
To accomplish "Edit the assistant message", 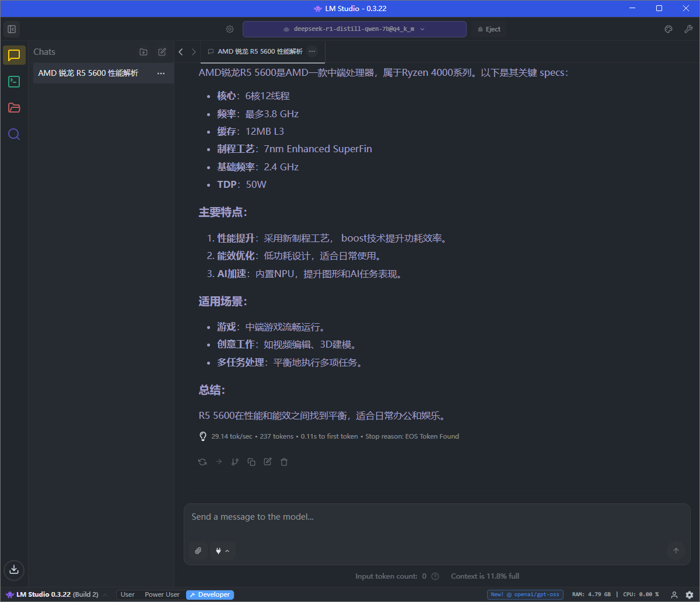I will pos(268,462).
